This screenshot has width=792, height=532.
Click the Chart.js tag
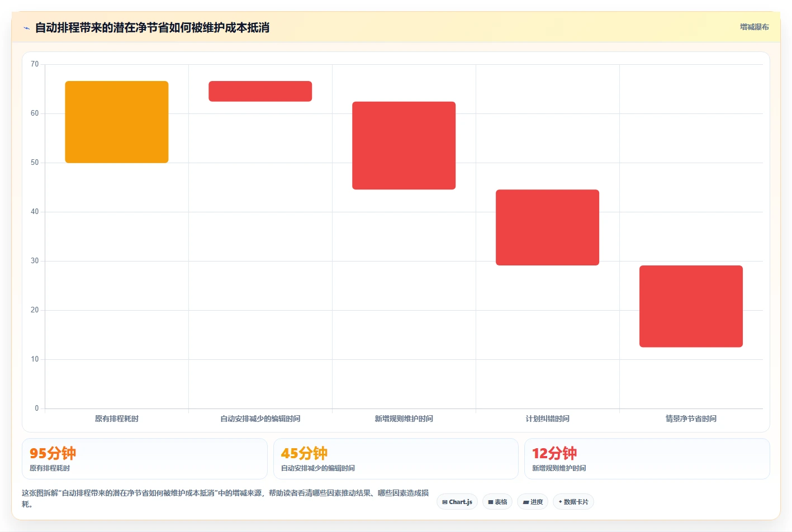point(457,502)
